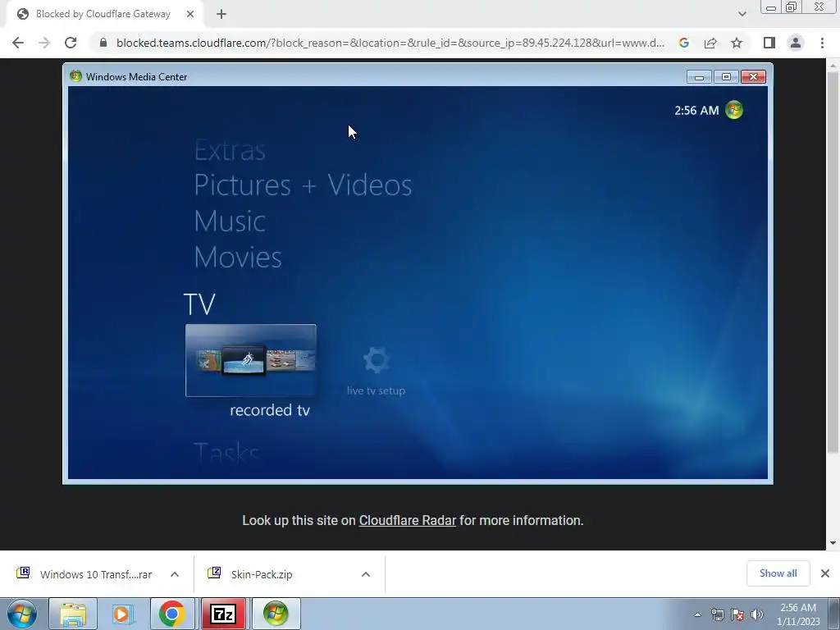Switch to Media Center taskbar icon
This screenshot has width=840, height=630.
(x=276, y=614)
